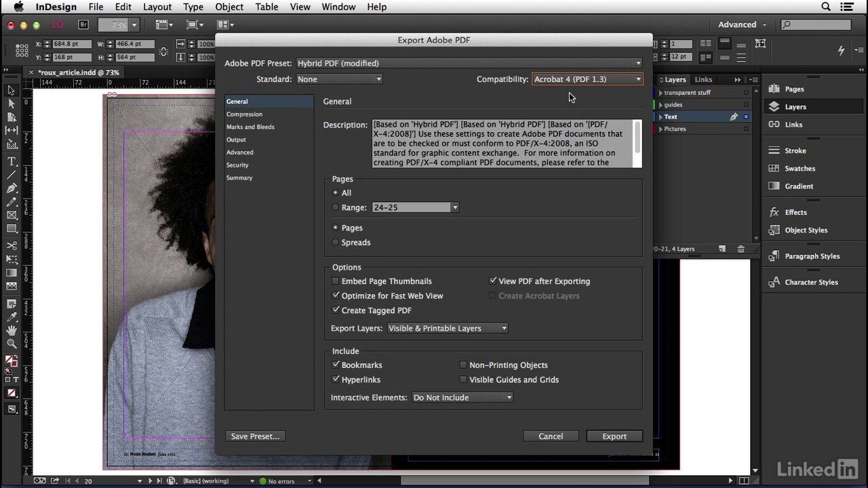
Task: Select the Line tool
Action: pyautogui.click(x=12, y=175)
